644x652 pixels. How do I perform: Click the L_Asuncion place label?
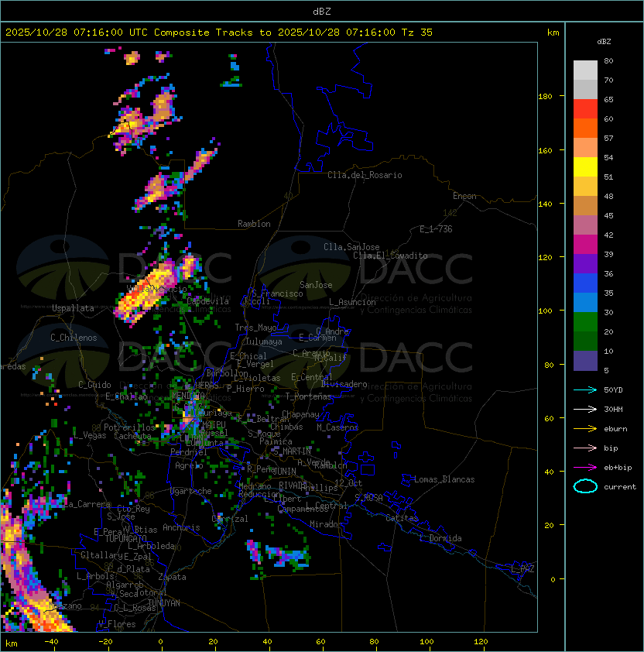click(x=352, y=302)
